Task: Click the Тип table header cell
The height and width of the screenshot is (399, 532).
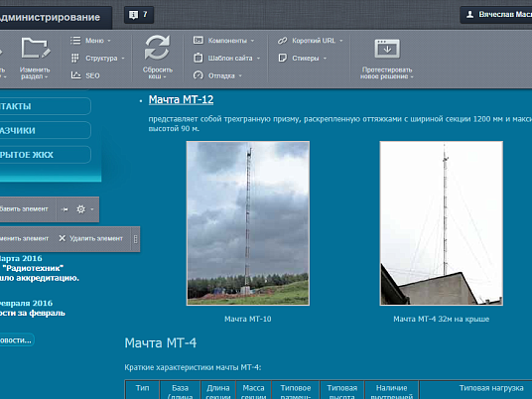Action: tap(143, 390)
